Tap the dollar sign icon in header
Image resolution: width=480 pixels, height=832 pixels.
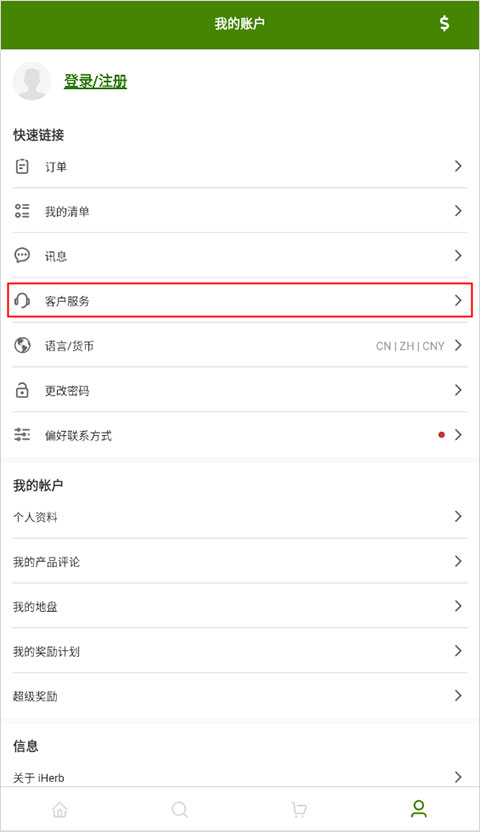(444, 23)
